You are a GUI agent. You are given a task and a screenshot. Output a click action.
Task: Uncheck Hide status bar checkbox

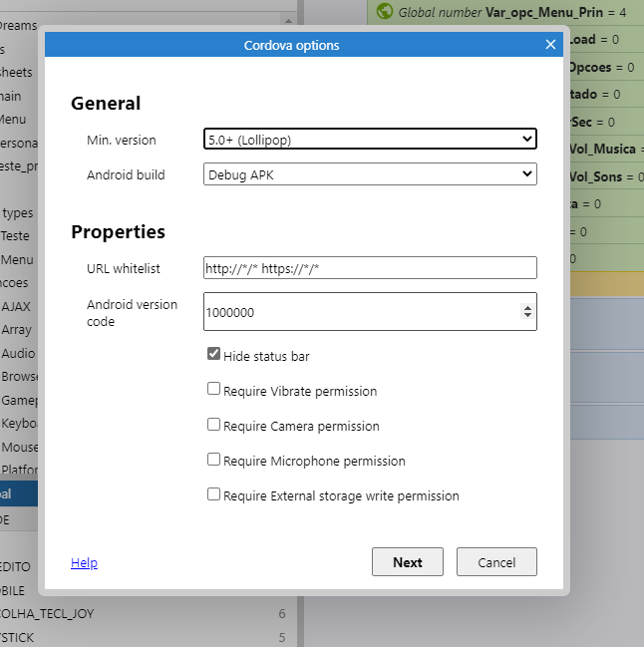pyautogui.click(x=213, y=354)
